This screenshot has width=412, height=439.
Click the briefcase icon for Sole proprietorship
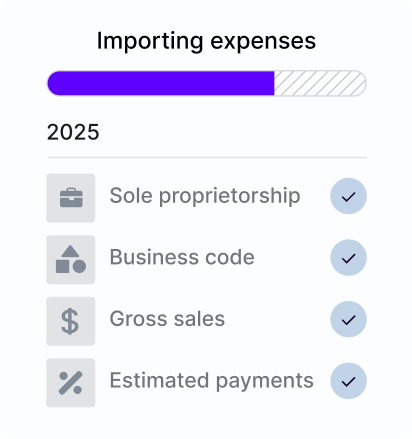pos(71,198)
